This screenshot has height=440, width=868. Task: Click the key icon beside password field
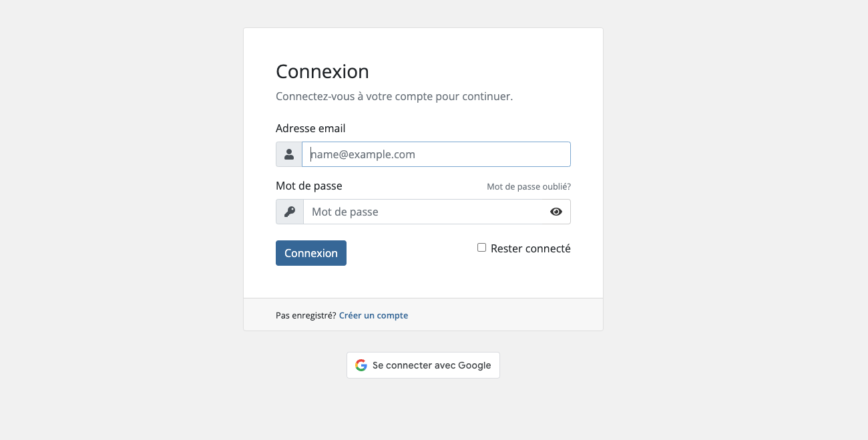point(290,212)
